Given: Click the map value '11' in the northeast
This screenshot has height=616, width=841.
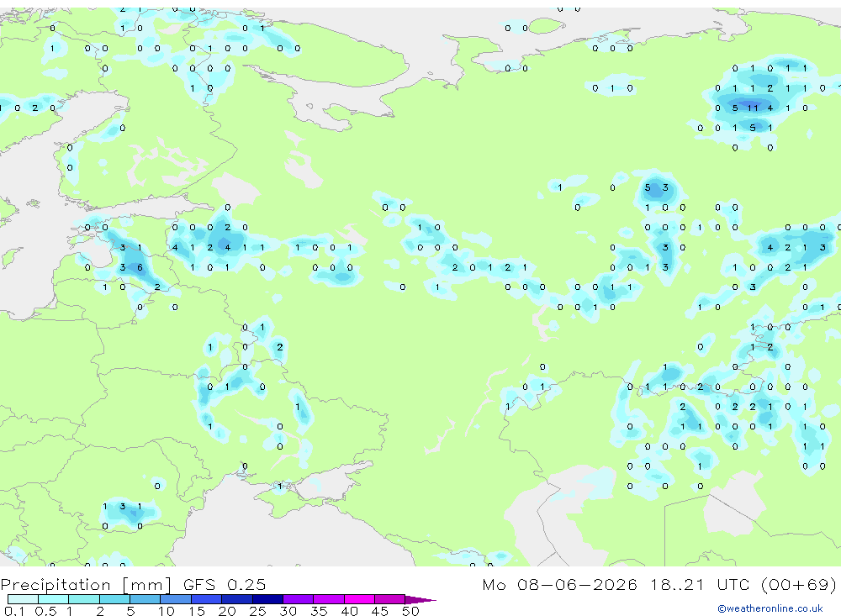Looking at the screenshot, I should tap(753, 108).
